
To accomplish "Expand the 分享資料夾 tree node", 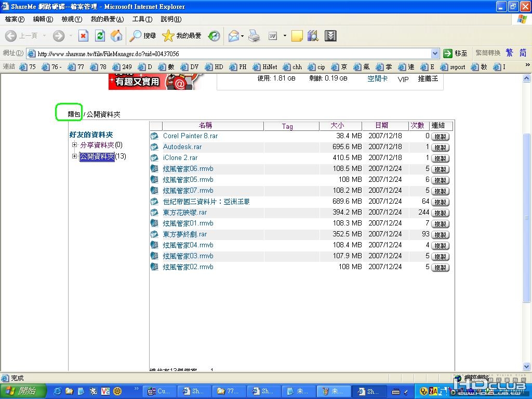I will tap(74, 145).
